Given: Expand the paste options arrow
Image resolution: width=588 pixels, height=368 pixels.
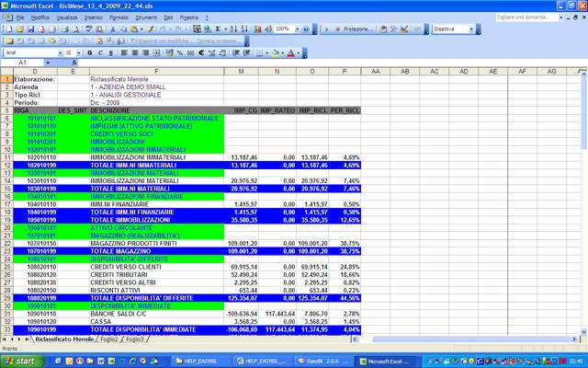Looking at the screenshot, I should 141,29.
